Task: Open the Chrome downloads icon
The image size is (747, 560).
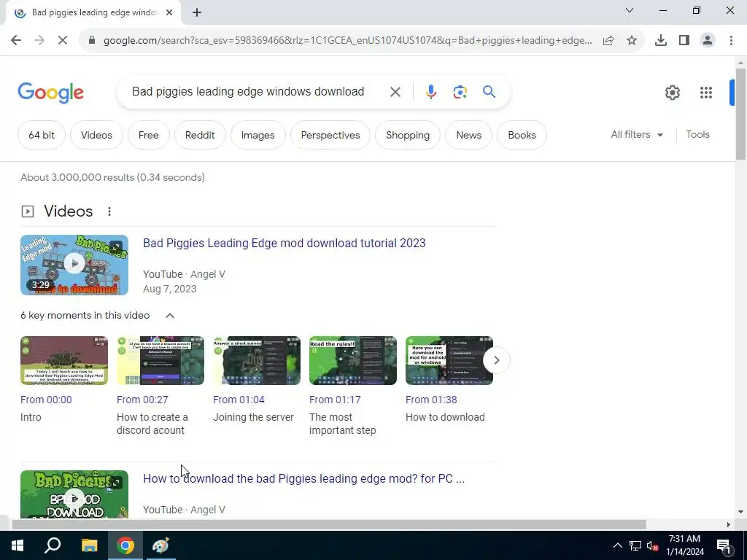Action: tap(661, 41)
